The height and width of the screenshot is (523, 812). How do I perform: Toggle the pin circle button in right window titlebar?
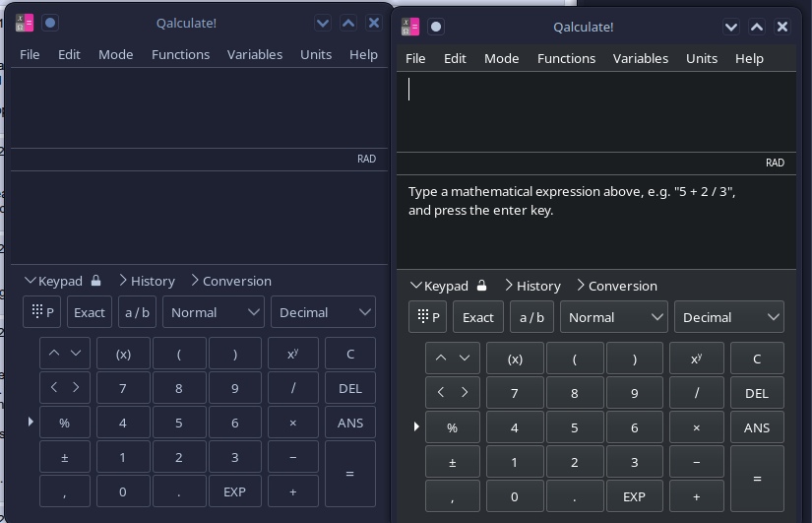[x=436, y=27]
